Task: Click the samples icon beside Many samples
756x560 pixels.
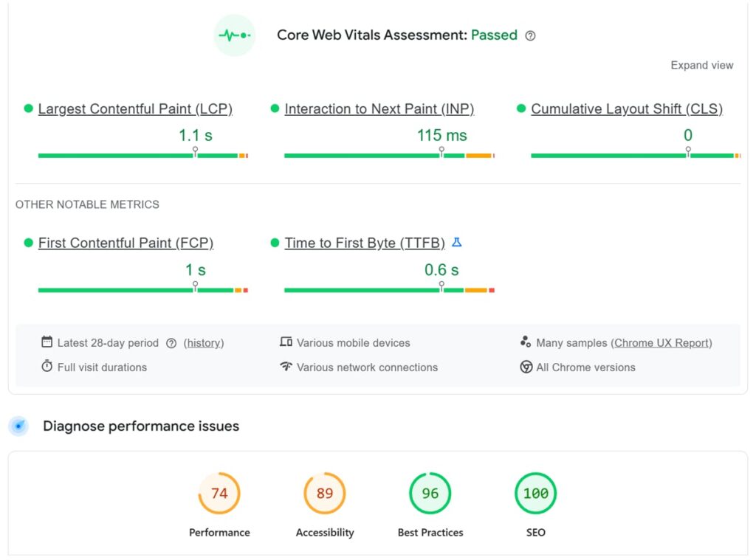Action: coord(526,342)
